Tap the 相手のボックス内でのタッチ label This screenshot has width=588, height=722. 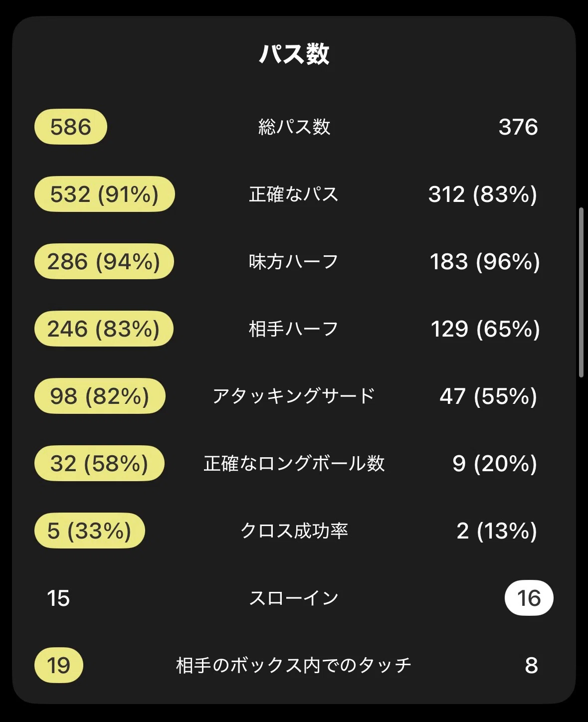[294, 665]
